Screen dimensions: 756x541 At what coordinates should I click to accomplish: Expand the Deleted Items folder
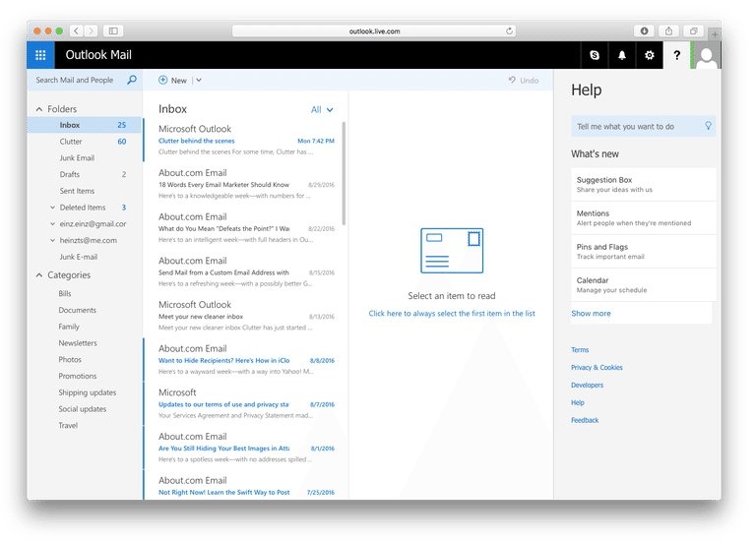[52, 208]
